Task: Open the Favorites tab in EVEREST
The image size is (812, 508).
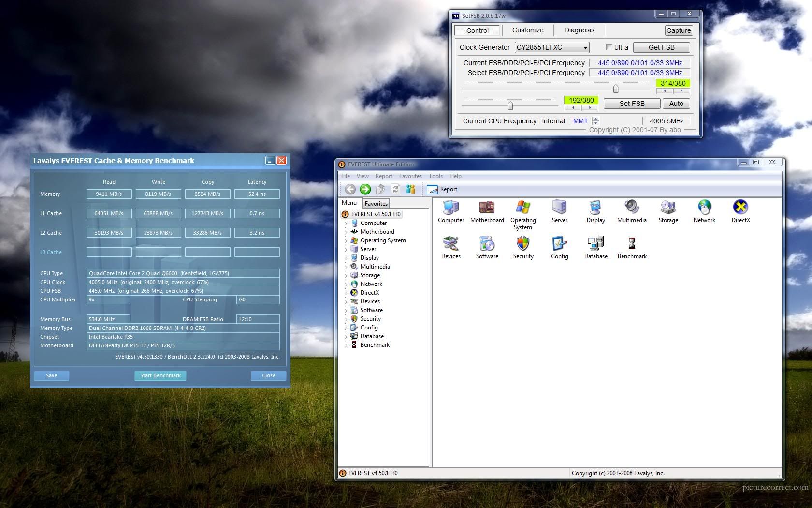Action: [x=376, y=204]
